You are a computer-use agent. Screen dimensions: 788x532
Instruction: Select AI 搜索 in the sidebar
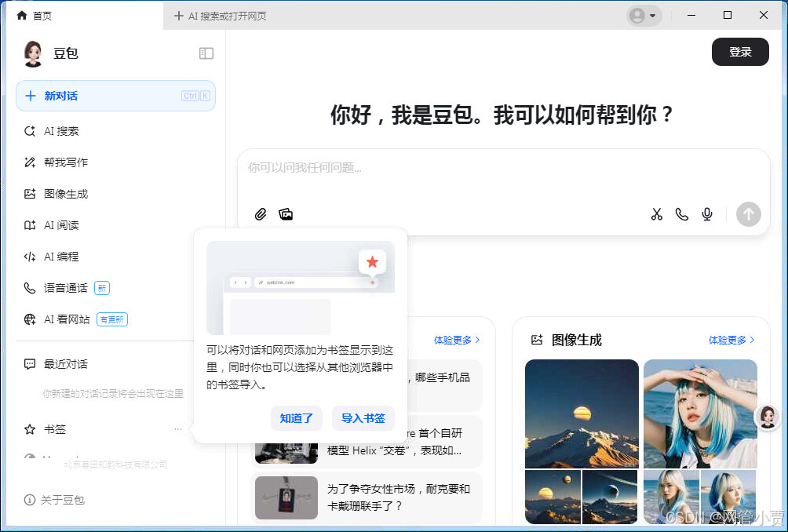tap(115, 131)
